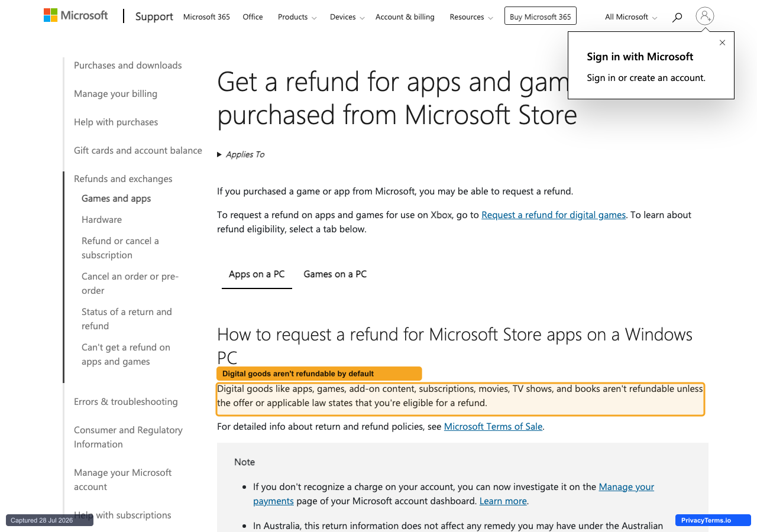
Task: Click the Microsoft logo
Action: [x=76, y=16]
